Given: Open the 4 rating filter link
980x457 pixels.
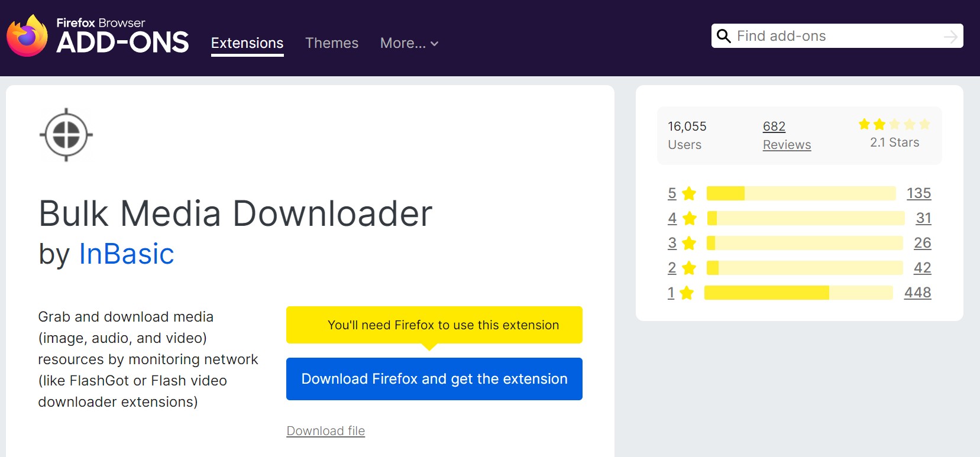Looking at the screenshot, I should [672, 218].
